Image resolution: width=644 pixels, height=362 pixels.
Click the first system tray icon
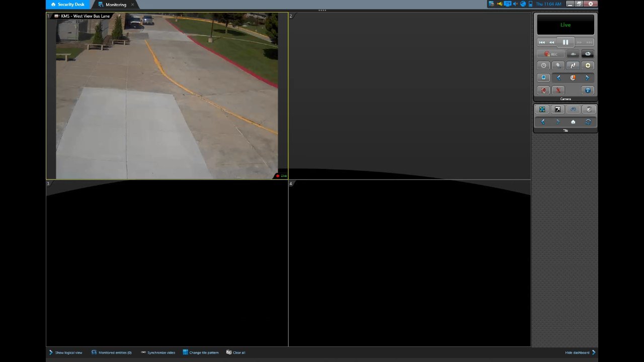pyautogui.click(x=492, y=4)
